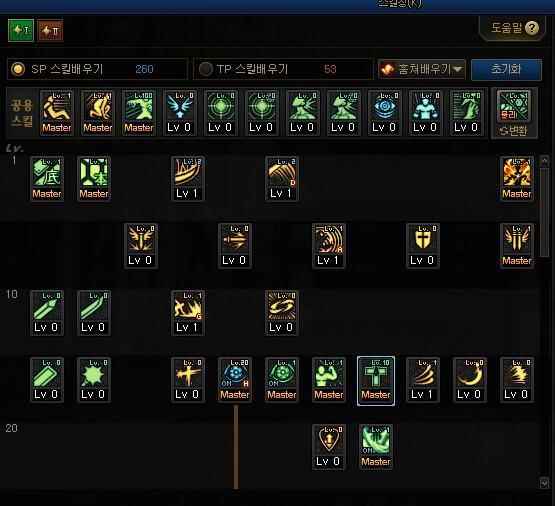Image resolution: width=555 pixels, height=506 pixels.
Task: Click the 초기화 reset button
Action: (506, 69)
